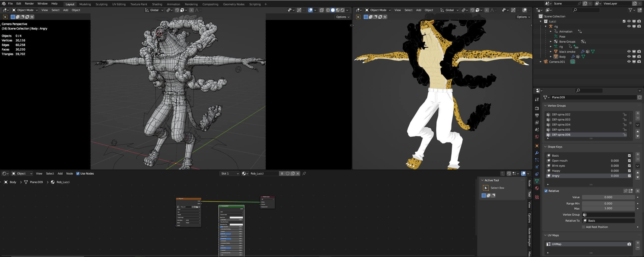The image size is (644, 257).
Task: Click the add shape key plus button
Action: pyautogui.click(x=637, y=154)
